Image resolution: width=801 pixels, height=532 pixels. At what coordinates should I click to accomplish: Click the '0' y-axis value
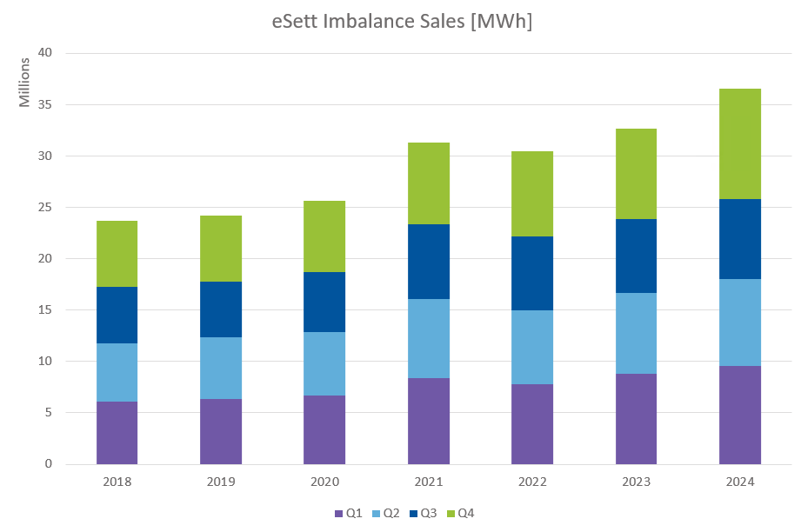pos(49,463)
